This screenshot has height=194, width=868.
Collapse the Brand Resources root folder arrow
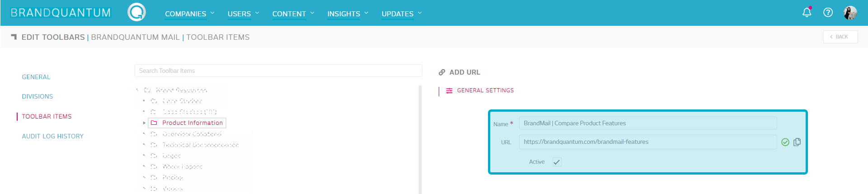(137, 90)
